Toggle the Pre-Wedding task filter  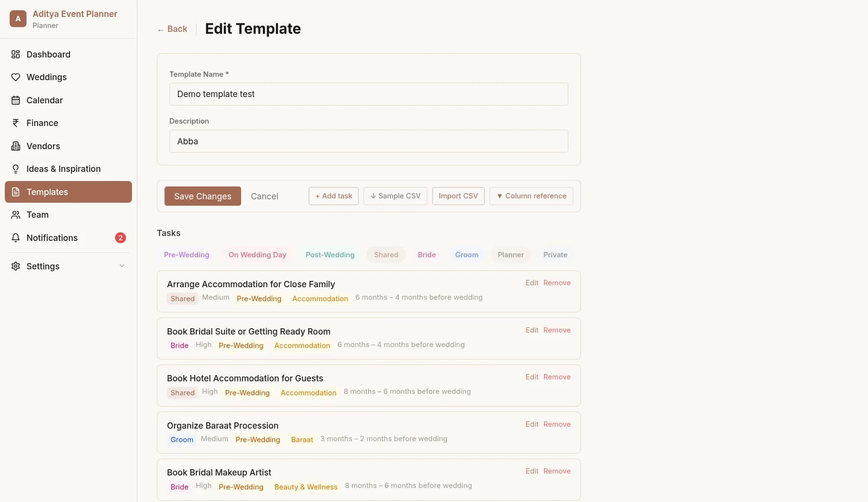187,254
